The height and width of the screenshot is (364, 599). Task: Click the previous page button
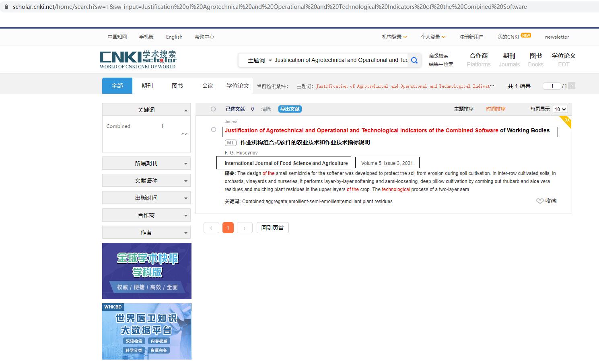pyautogui.click(x=211, y=228)
